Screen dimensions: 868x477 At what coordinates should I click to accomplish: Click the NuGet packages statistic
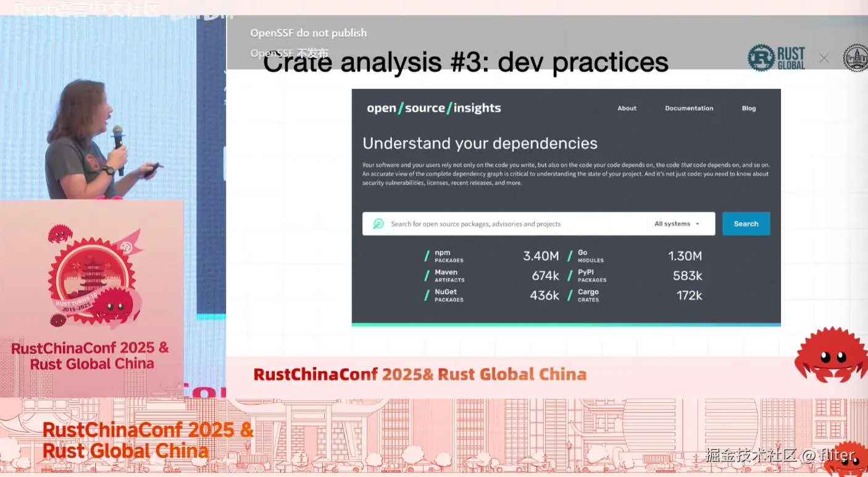[x=491, y=295]
